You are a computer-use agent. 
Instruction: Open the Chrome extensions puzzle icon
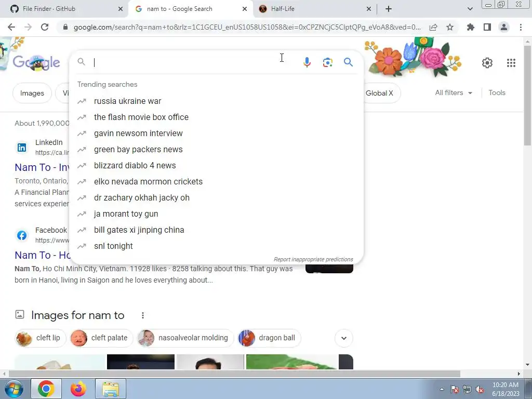pyautogui.click(x=471, y=27)
